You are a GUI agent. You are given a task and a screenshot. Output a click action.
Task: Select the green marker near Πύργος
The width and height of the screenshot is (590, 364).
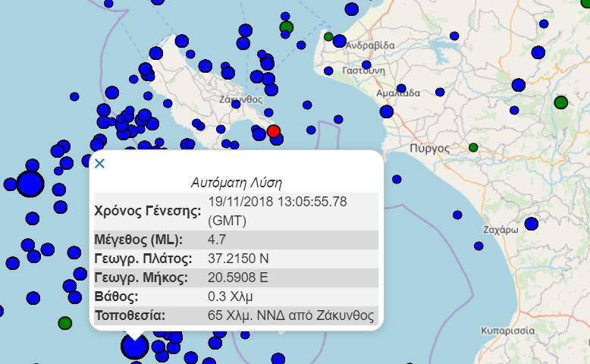473,147
